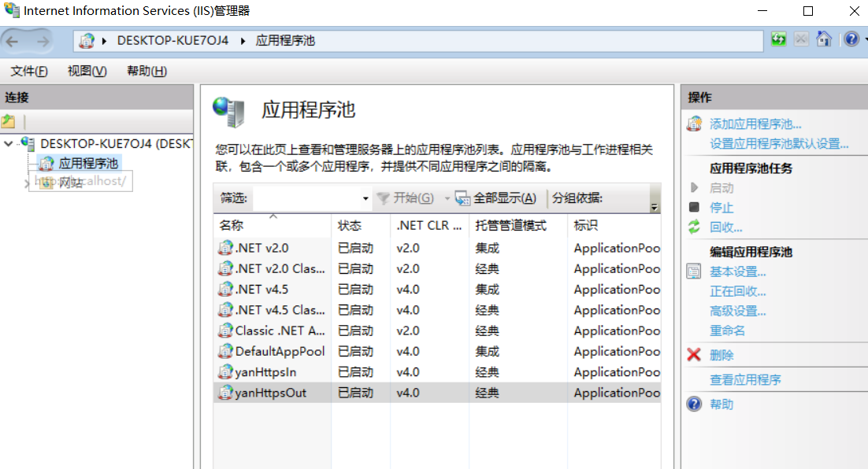Click the 停止 stop link

(x=721, y=208)
